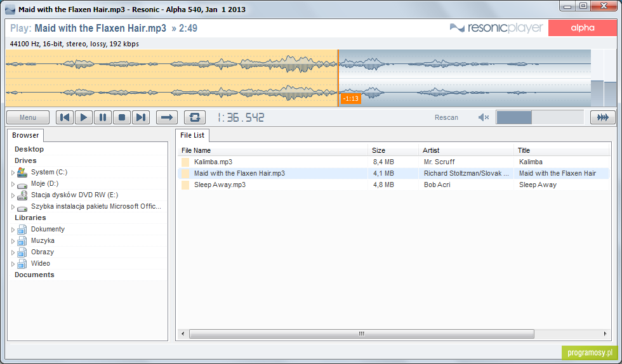The image size is (622, 364).
Task: Click the file list scroll right arrow
Action: [605, 334]
